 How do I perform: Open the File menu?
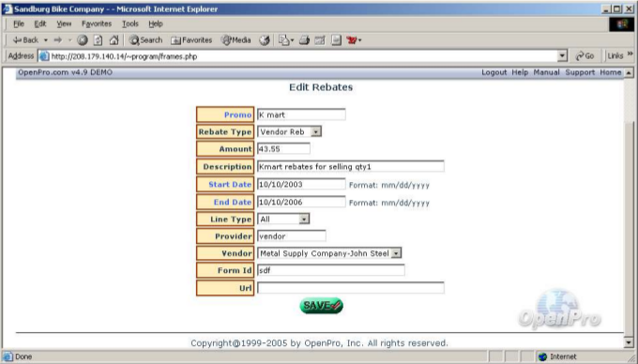tap(19, 24)
